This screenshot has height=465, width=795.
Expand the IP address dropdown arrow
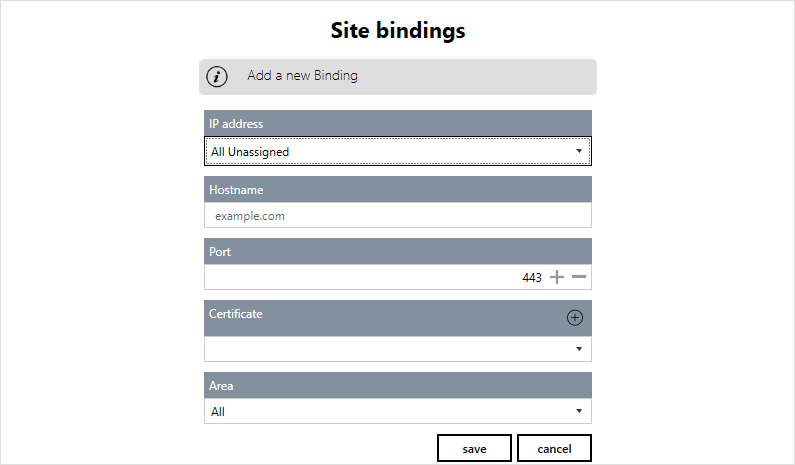(579, 151)
